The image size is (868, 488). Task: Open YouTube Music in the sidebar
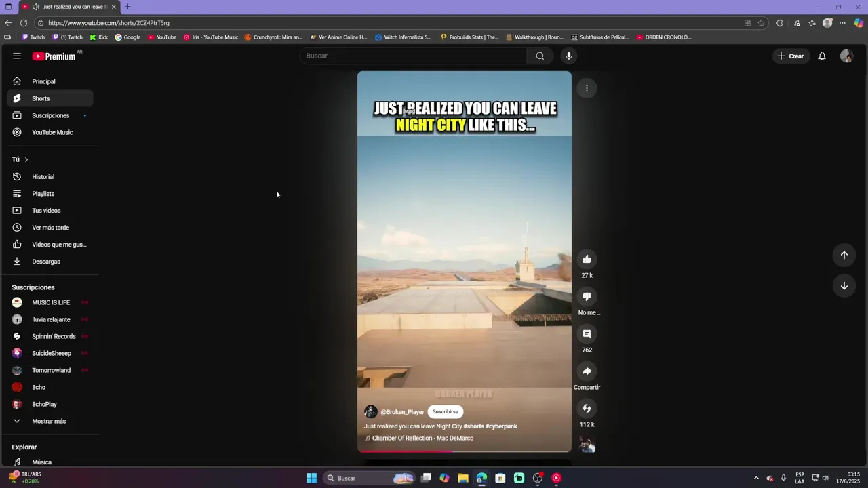(x=50, y=132)
